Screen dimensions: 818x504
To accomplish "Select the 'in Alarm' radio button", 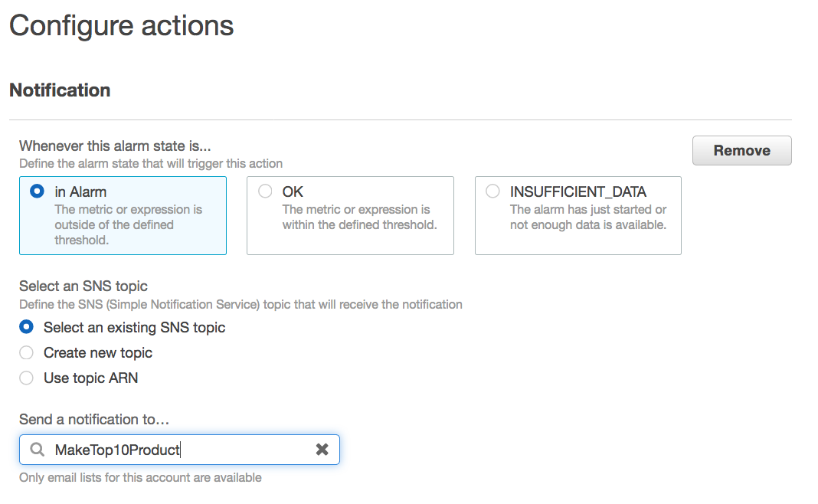I will pyautogui.click(x=37, y=191).
